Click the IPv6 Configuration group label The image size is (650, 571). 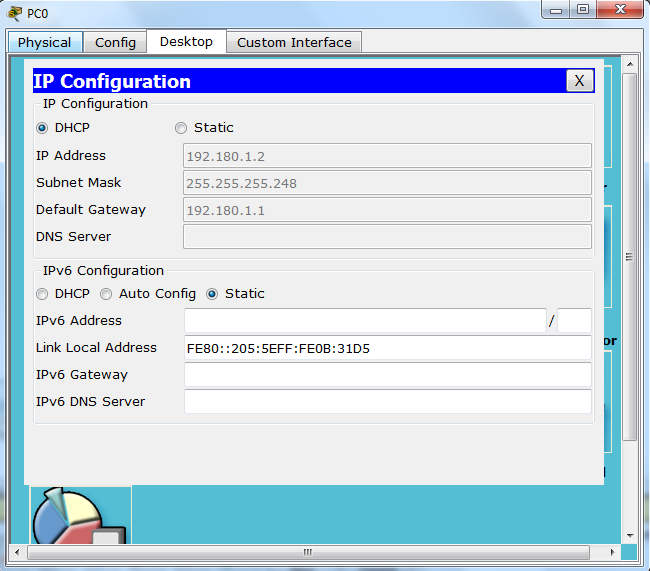103,271
